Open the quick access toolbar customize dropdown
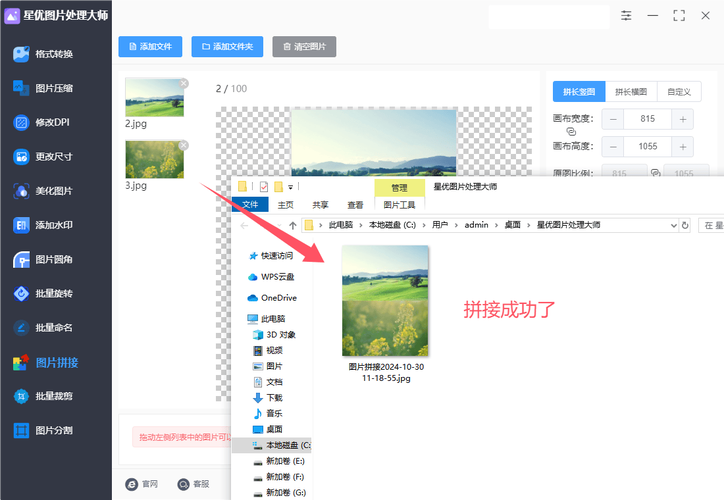The width and height of the screenshot is (724, 500). (290, 187)
